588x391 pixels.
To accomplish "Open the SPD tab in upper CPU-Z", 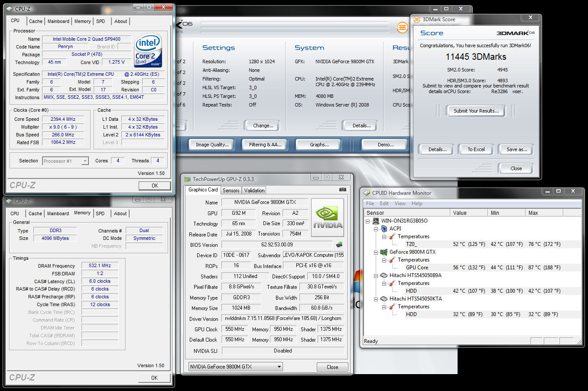I will coord(101,21).
